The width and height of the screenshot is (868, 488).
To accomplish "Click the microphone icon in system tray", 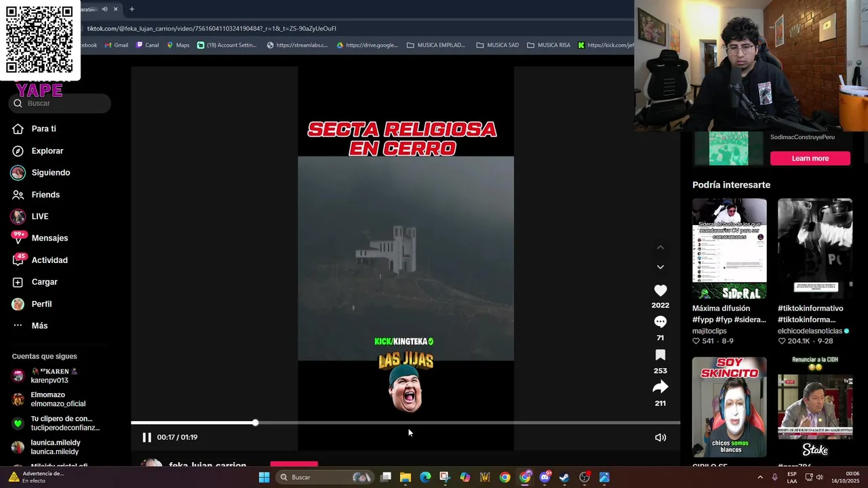I will coord(774,477).
